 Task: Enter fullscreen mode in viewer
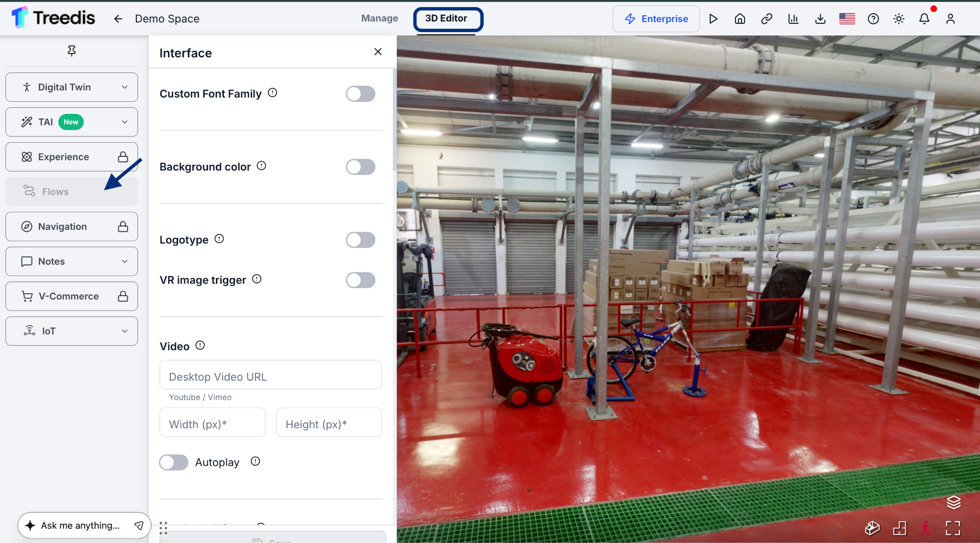click(953, 528)
